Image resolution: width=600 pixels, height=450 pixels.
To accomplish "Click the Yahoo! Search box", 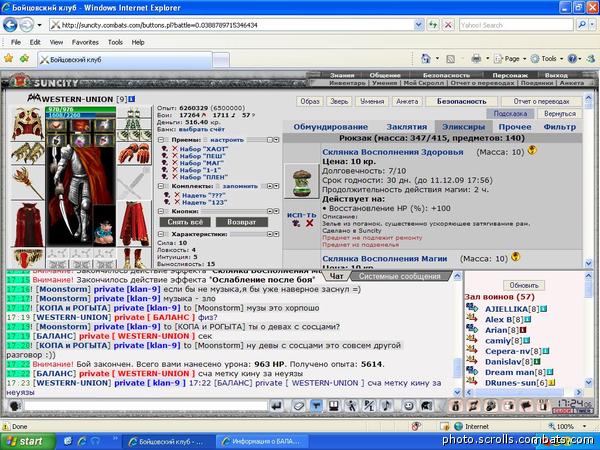I will tap(516, 25).
